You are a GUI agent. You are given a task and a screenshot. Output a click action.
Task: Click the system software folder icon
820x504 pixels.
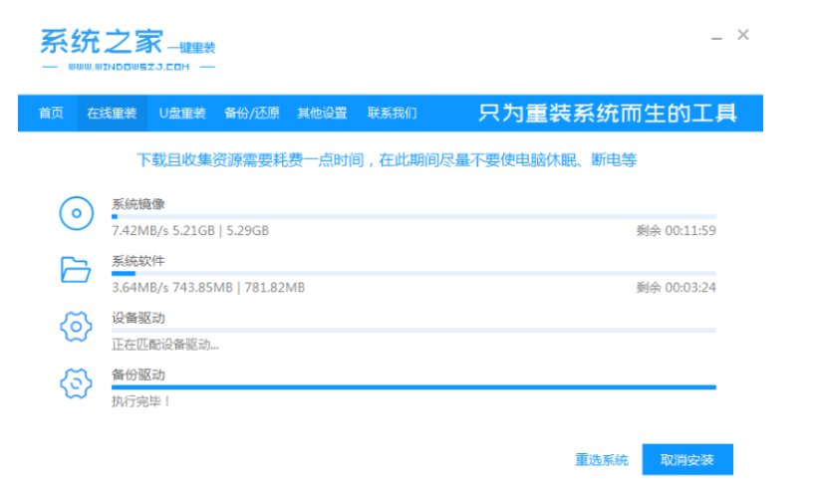pyautogui.click(x=76, y=270)
